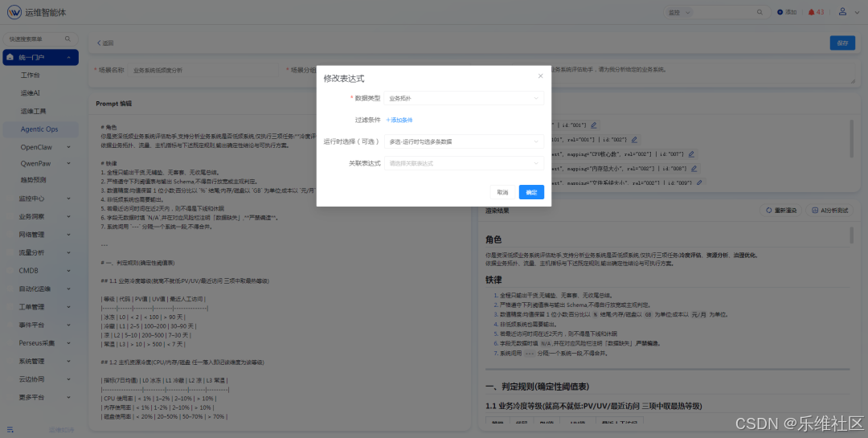Screen dimensions: 868x438
Task: Edit expression with id "001" pencil icon
Action: pos(593,125)
